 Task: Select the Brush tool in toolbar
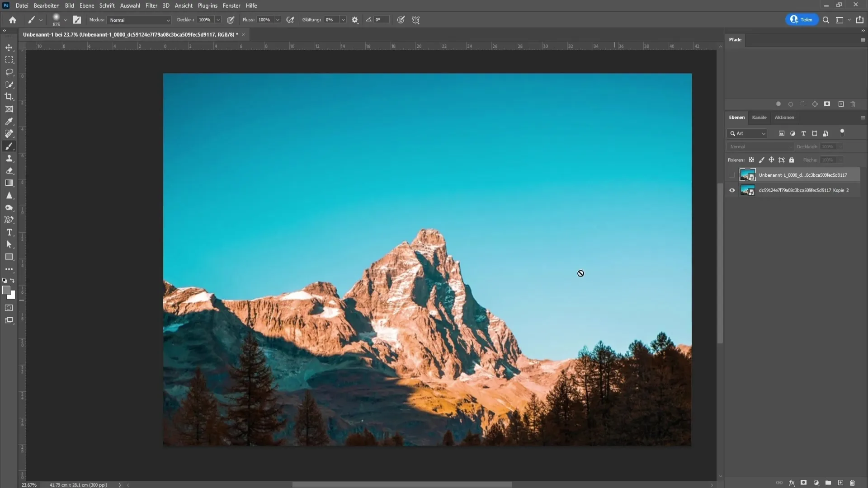click(x=9, y=146)
